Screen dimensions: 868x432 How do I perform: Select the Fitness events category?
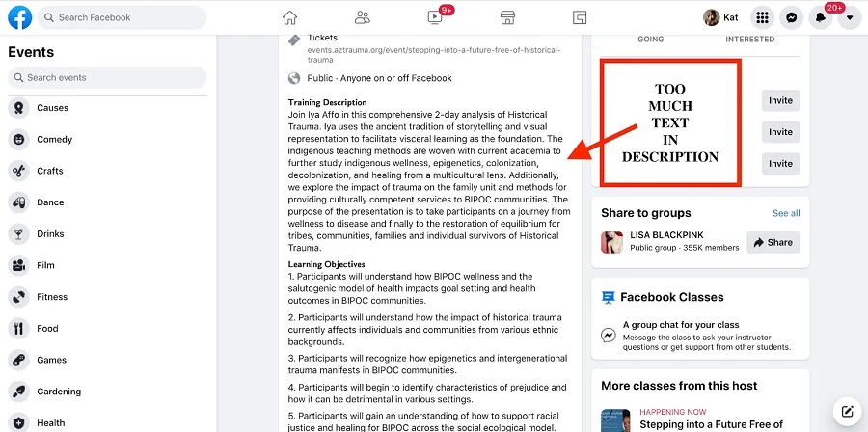(52, 297)
